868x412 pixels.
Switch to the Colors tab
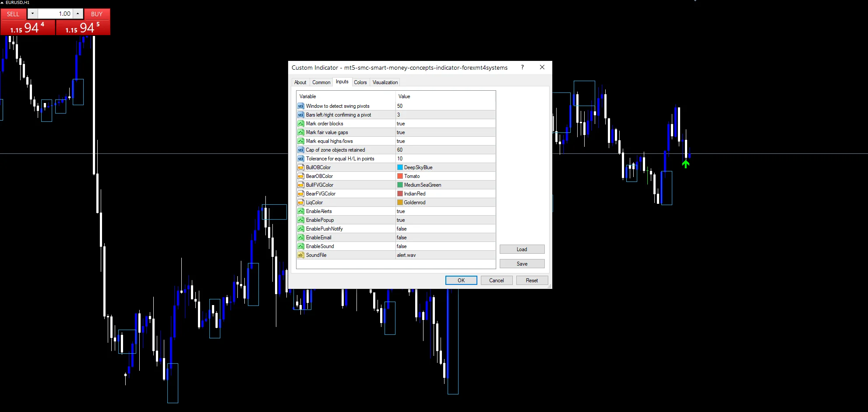coord(360,82)
